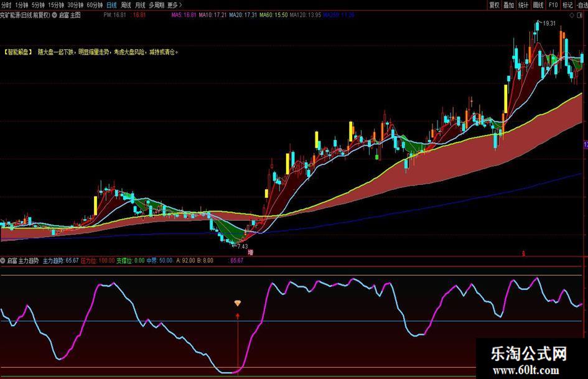588x379 pixels.
Task: Click the orange diamond signal in indicator panel
Action: click(x=237, y=303)
